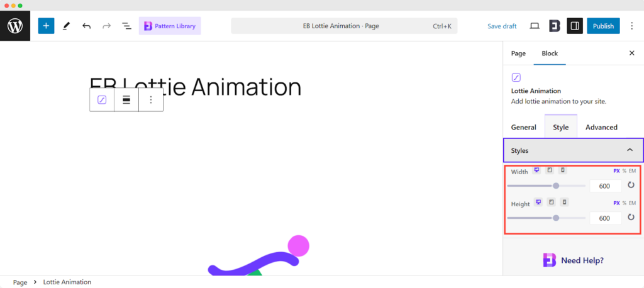Open the Essential Blocks icon in the top bar

[555, 26]
